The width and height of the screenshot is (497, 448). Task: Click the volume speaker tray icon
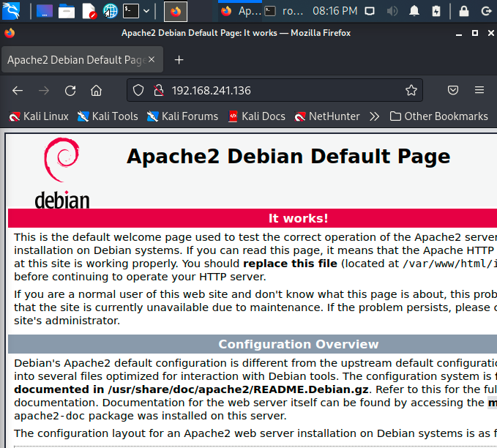click(392, 12)
